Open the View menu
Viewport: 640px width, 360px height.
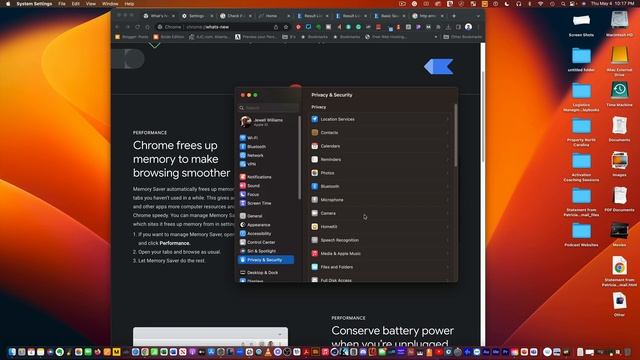coord(91,4)
